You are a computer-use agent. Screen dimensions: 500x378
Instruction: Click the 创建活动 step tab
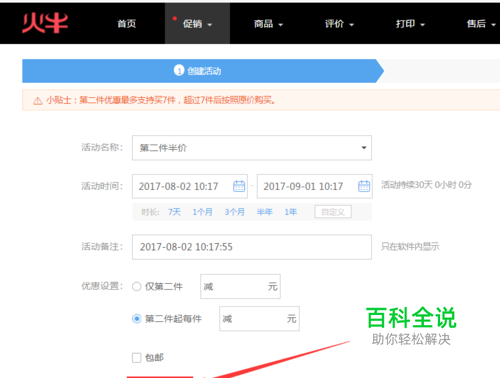[203, 71]
